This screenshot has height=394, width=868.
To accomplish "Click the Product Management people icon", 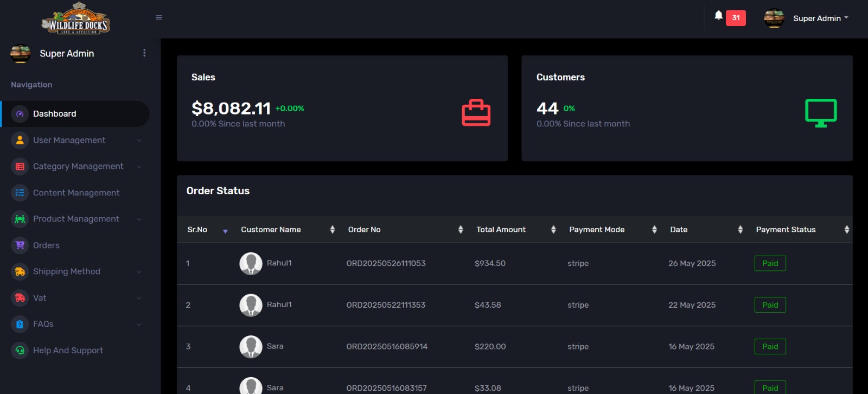I will (x=20, y=219).
